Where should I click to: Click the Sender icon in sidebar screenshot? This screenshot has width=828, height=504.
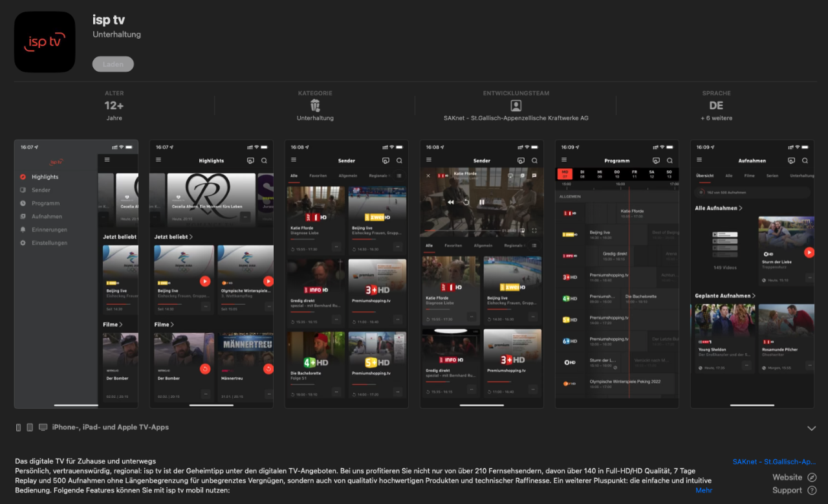pyautogui.click(x=23, y=190)
